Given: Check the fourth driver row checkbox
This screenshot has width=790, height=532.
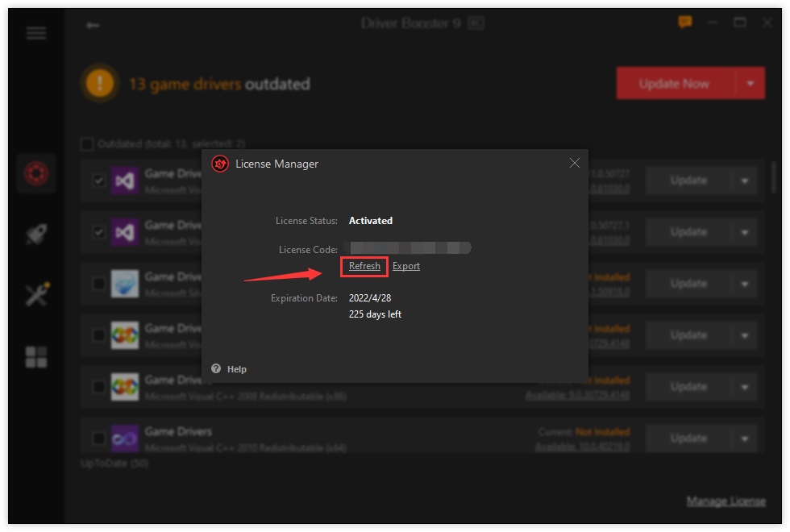Looking at the screenshot, I should click(98, 335).
